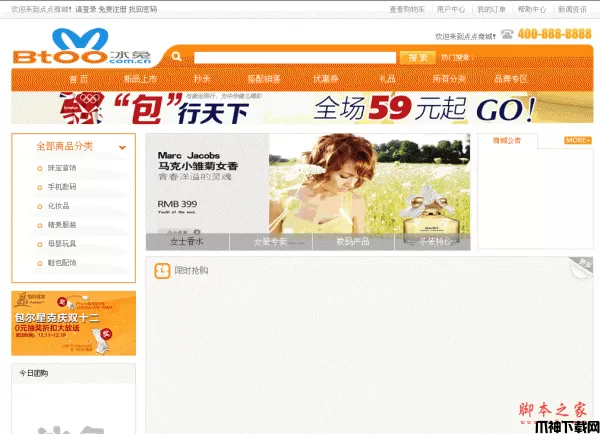Click the bullet icon beside 精美服装
This screenshot has height=434, width=600.
pos(39,225)
